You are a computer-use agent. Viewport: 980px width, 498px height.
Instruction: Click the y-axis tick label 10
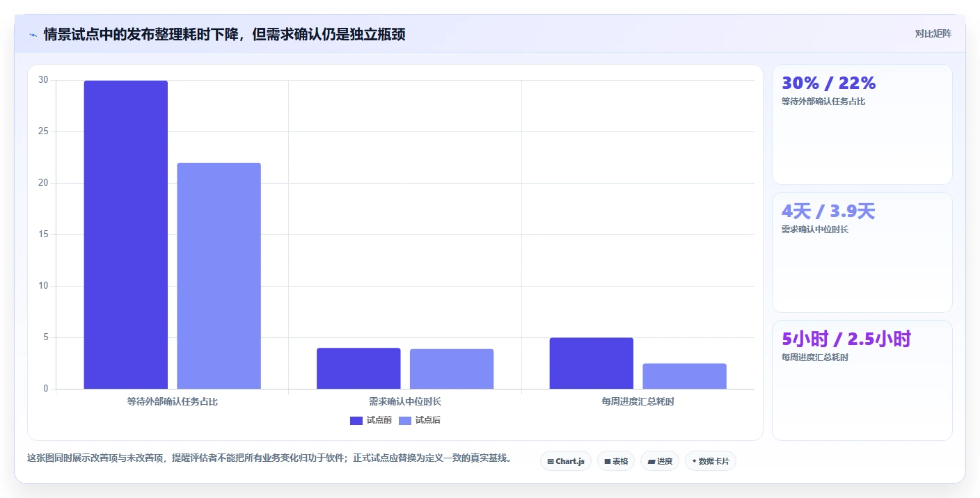(x=43, y=286)
